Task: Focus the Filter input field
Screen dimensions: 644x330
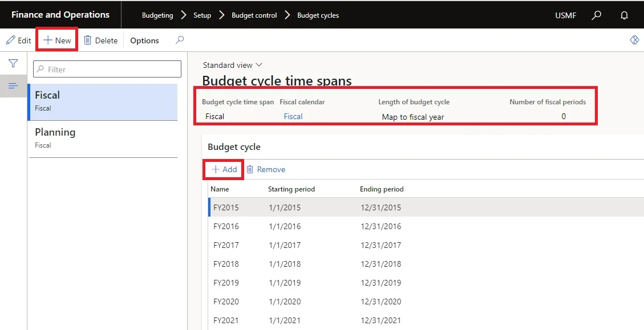Action: (x=107, y=69)
